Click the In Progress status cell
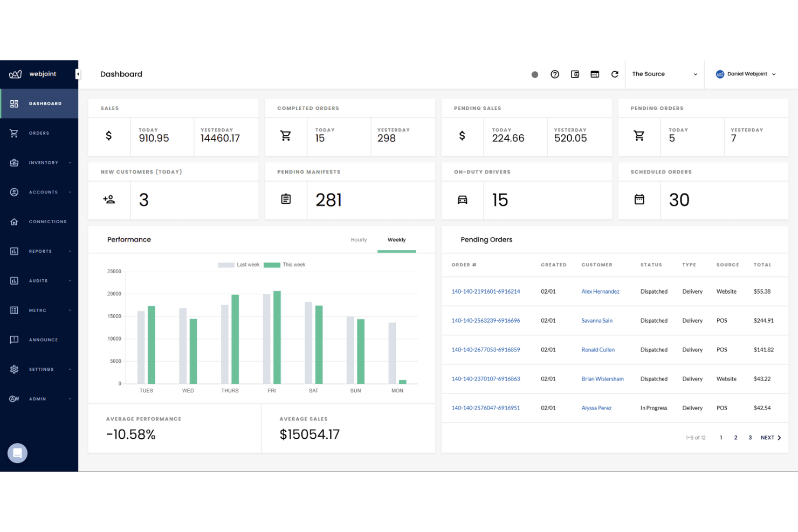 (653, 408)
